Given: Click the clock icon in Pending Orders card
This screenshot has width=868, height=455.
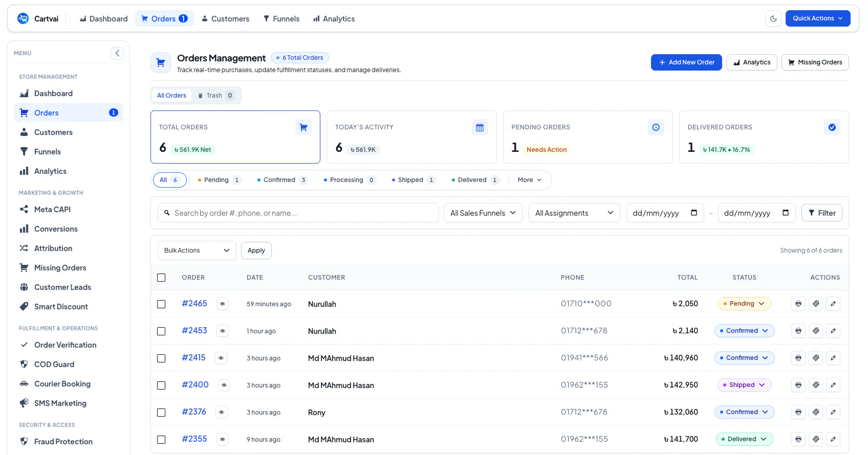Looking at the screenshot, I should click(x=656, y=127).
